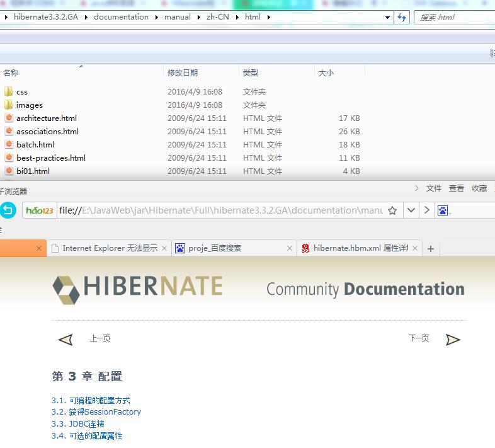Switch to proje_百度搜索 tab

[234, 248]
